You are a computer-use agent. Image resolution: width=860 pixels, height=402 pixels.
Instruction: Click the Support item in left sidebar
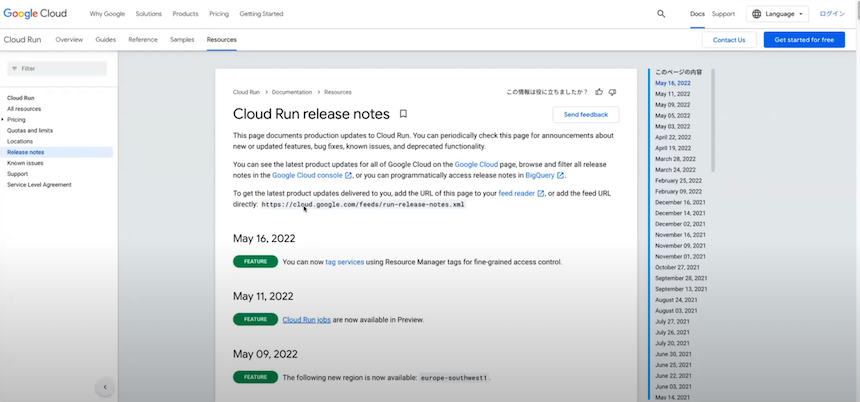tap(18, 174)
